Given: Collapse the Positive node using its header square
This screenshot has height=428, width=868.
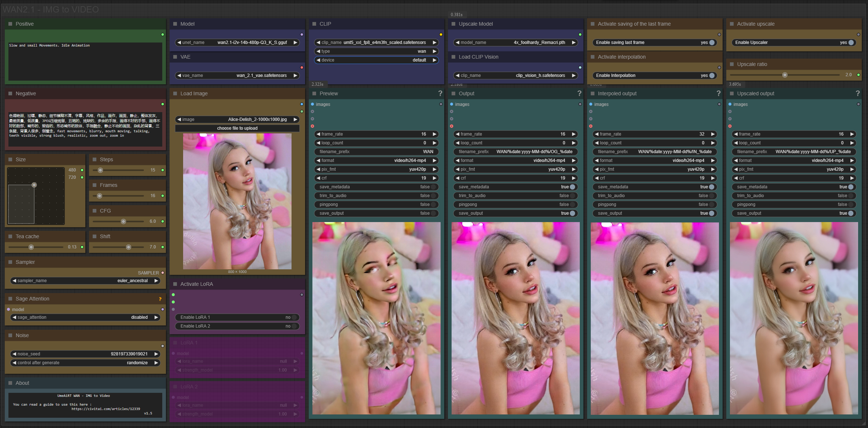Looking at the screenshot, I should pos(10,24).
